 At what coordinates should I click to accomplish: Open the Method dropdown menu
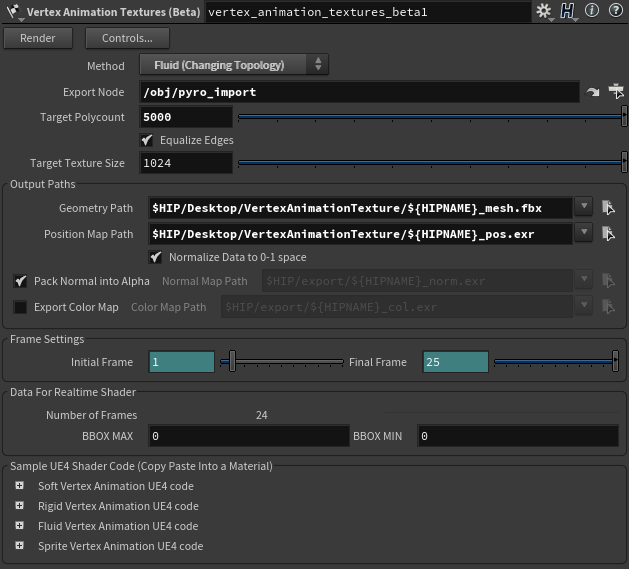coord(234,65)
